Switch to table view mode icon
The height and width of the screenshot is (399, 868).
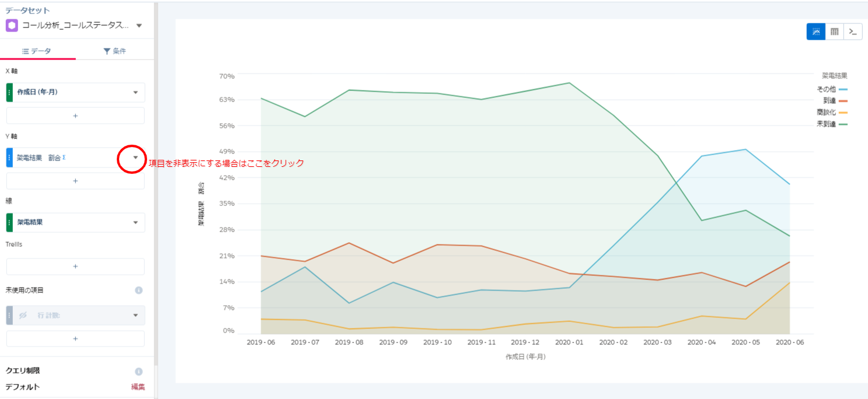coord(834,32)
